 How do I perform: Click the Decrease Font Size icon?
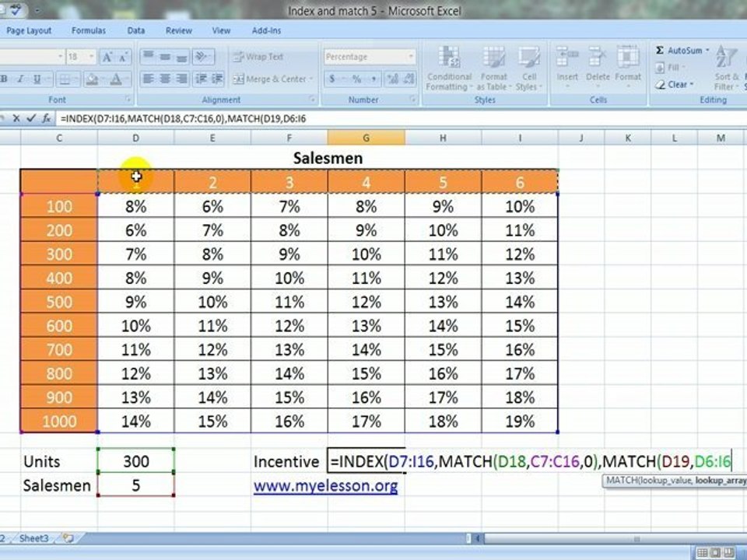[123, 58]
